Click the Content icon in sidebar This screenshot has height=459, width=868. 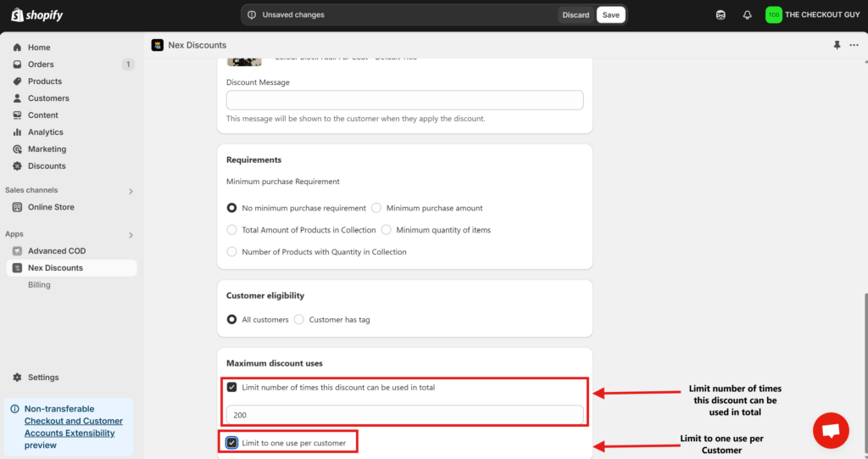point(17,115)
